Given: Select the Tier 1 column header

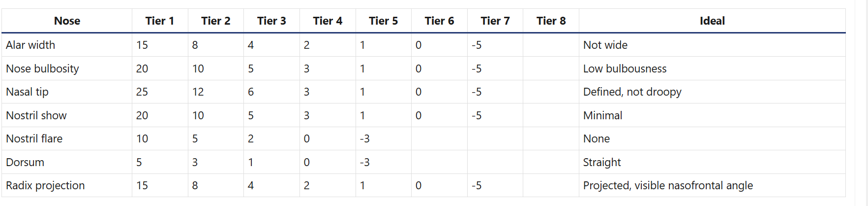Looking at the screenshot, I should [x=160, y=21].
